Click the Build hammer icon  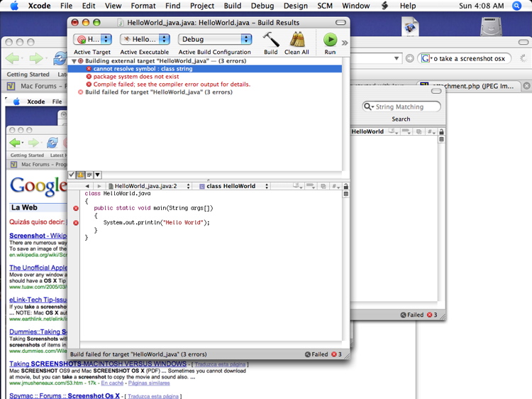tap(271, 39)
